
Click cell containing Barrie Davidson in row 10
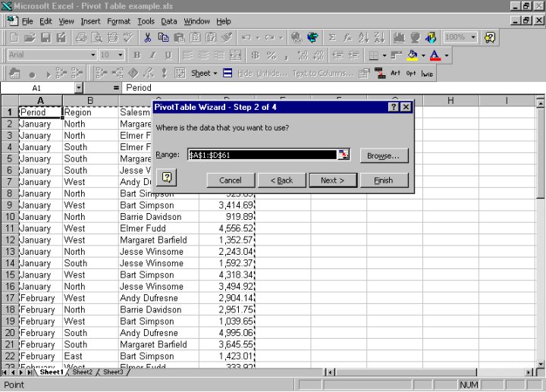click(x=158, y=217)
